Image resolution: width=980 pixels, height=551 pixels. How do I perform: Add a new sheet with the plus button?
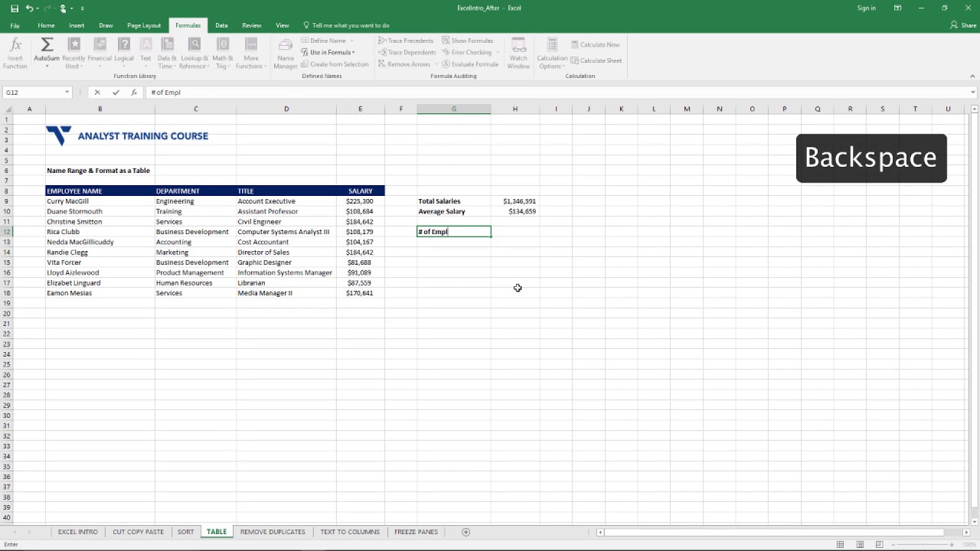[x=465, y=532]
